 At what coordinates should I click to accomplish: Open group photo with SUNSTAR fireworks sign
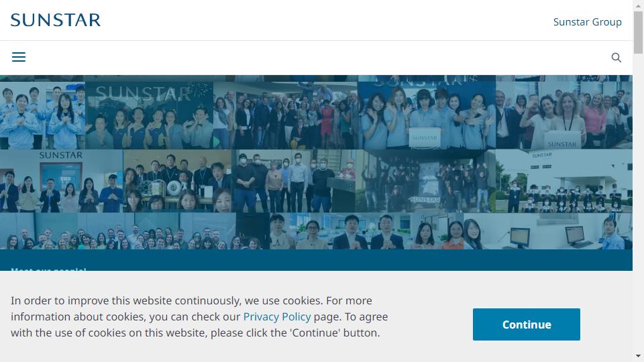pyautogui.click(x=149, y=115)
